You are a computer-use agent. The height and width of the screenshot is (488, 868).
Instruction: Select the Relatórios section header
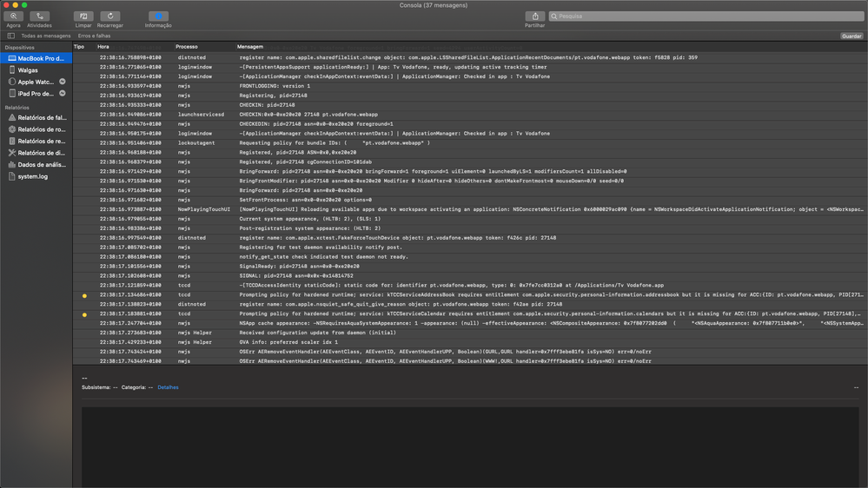[17, 108]
